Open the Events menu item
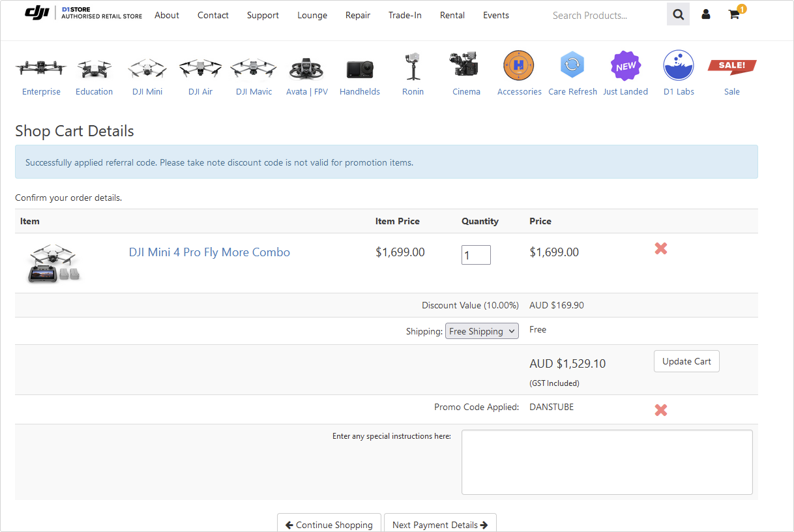 (496, 15)
